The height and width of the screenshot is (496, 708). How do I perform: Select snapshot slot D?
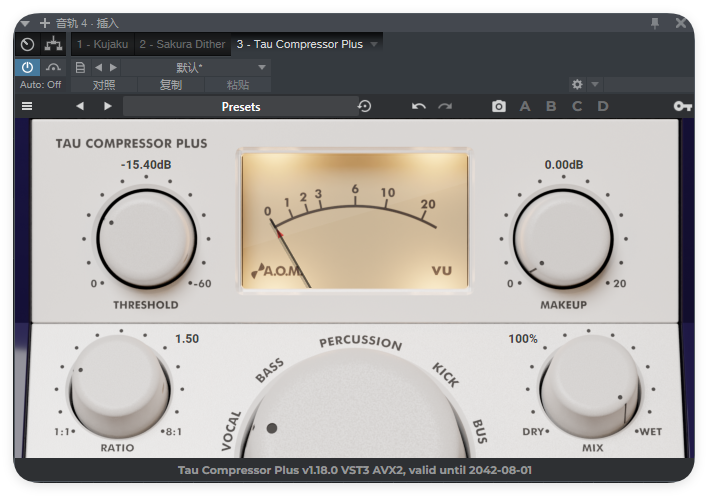point(603,107)
